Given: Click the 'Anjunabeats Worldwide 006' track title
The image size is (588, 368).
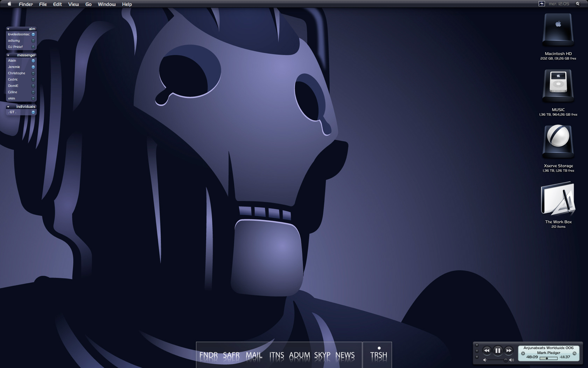Looking at the screenshot, I should [548, 348].
